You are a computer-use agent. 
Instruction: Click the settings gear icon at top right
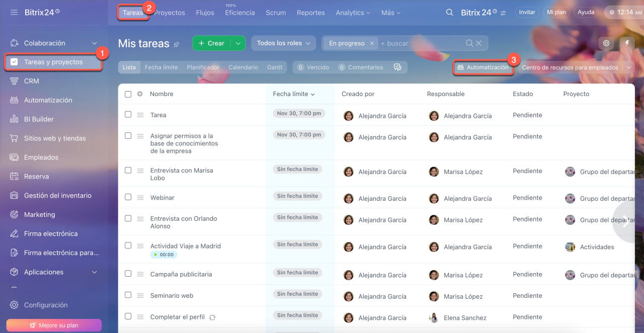coord(606,43)
